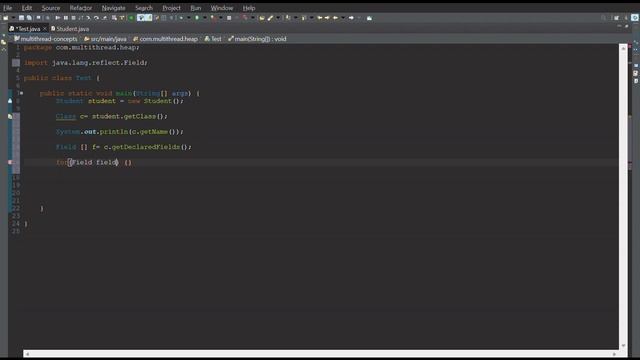The width and height of the screenshot is (640, 360).
Task: Open the Debug configurations dropdown arrow
Action: pos(189,18)
